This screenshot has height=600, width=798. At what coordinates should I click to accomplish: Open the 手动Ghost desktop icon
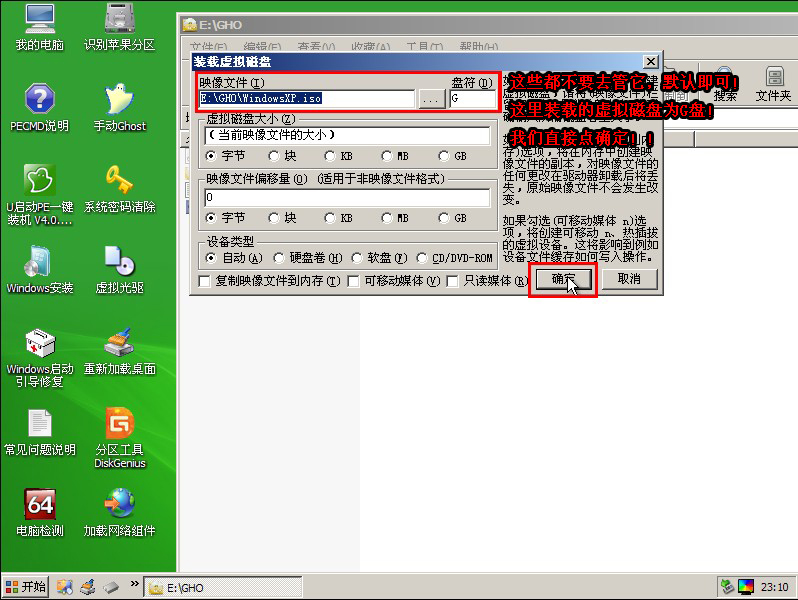pyautogui.click(x=119, y=100)
